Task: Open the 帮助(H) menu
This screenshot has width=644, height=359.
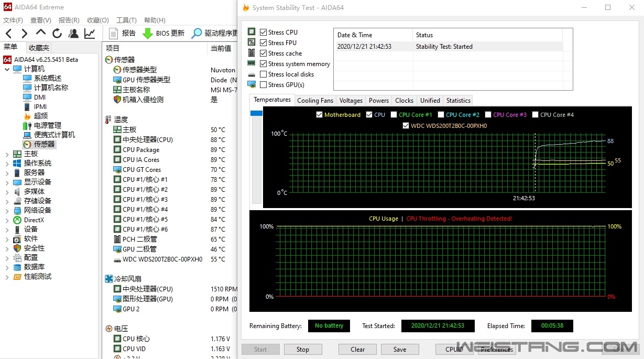Action: 155,20
